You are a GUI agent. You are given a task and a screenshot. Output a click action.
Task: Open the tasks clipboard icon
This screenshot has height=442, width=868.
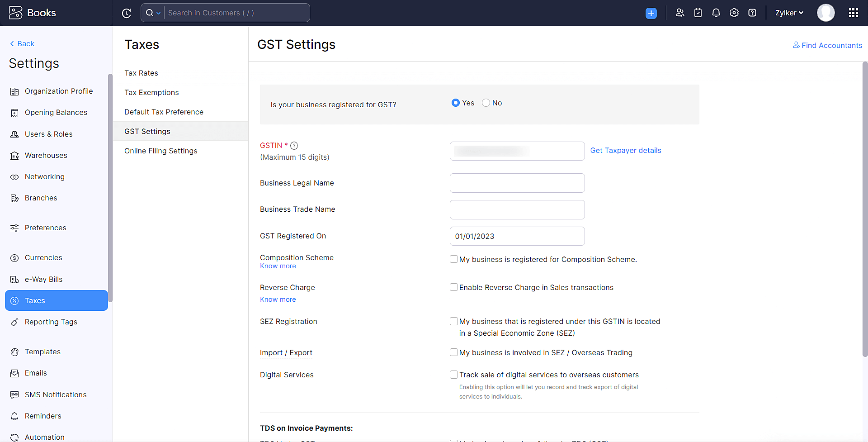(x=698, y=13)
